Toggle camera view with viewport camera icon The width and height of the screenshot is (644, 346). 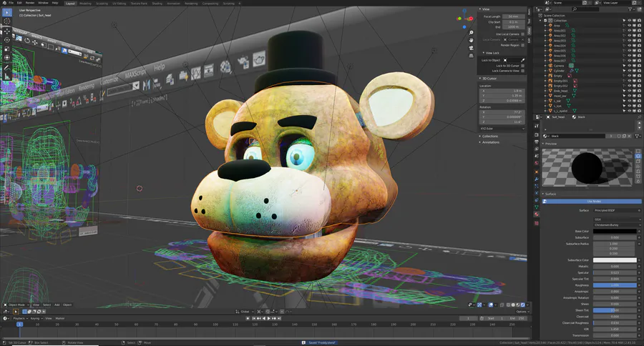point(471,48)
